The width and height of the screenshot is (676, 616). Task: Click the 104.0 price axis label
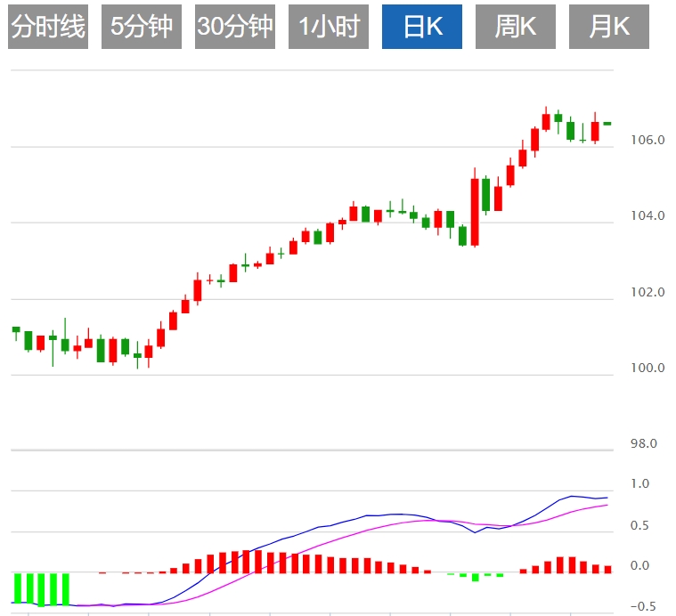[647, 216]
